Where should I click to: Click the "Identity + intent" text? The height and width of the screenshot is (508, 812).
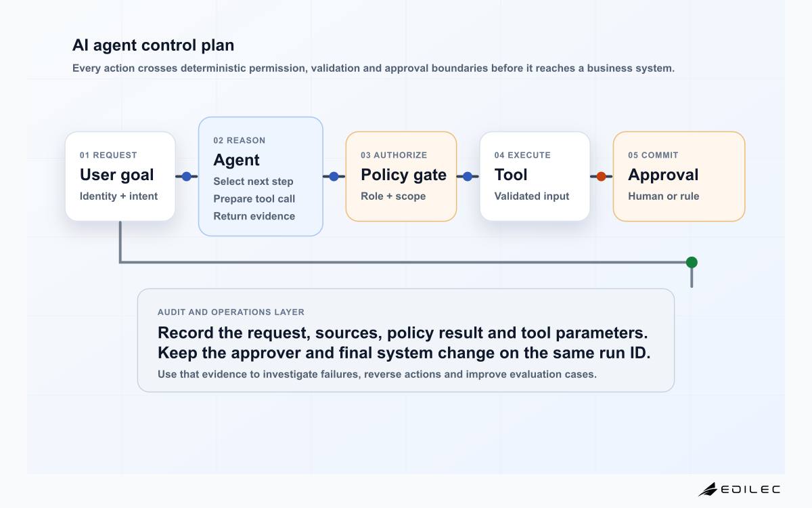pos(118,196)
